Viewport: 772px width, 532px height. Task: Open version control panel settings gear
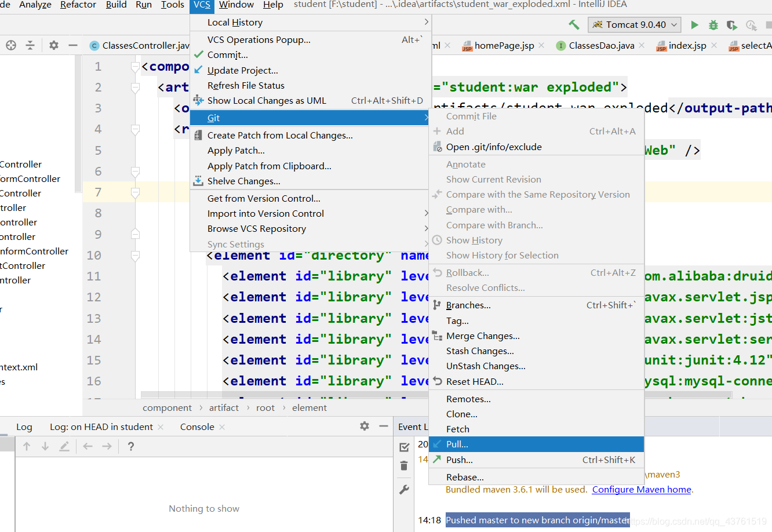365,426
